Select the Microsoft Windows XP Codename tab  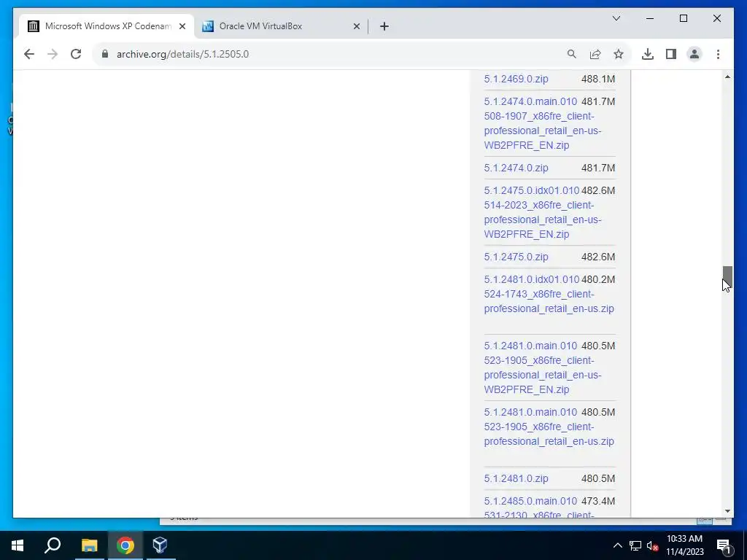pyautogui.click(x=107, y=26)
